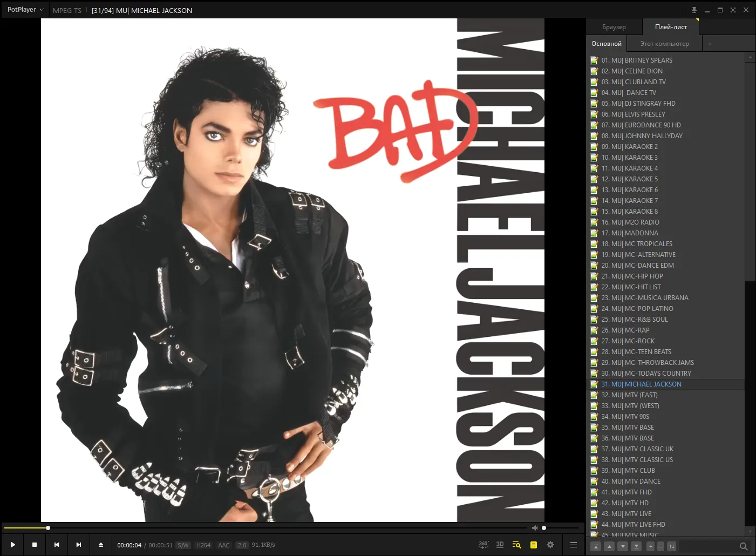Click the seek bar track near its middle
The height and width of the screenshot is (556, 756).
coord(265,528)
